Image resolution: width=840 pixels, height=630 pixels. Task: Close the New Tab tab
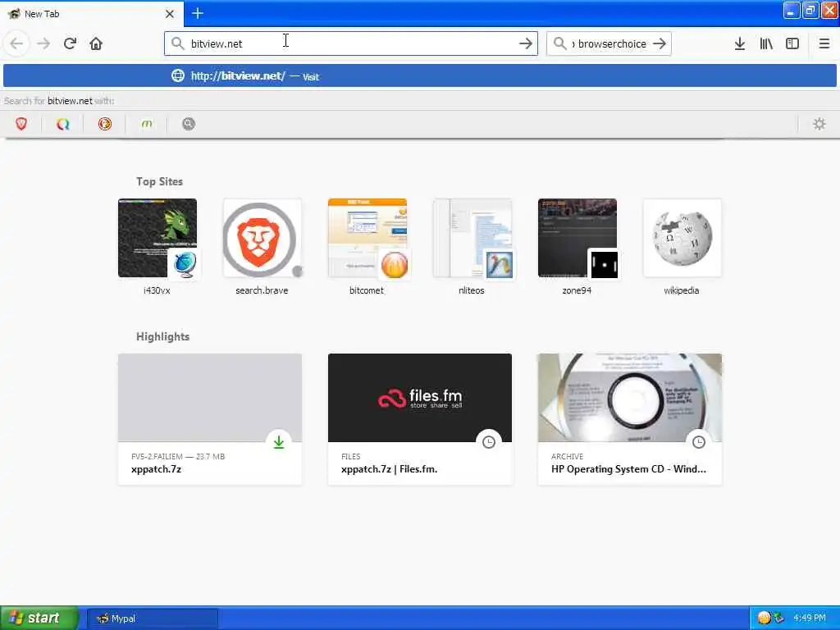(x=170, y=14)
